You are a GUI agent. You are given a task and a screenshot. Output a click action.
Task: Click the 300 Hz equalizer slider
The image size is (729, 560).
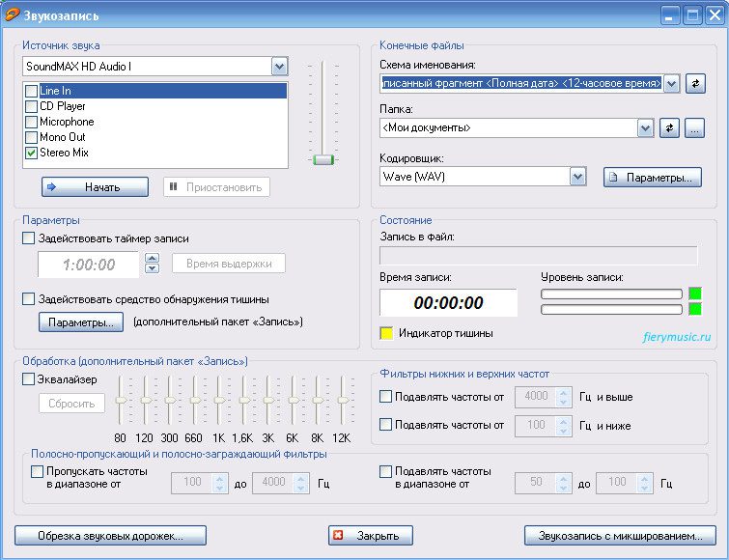click(x=170, y=400)
